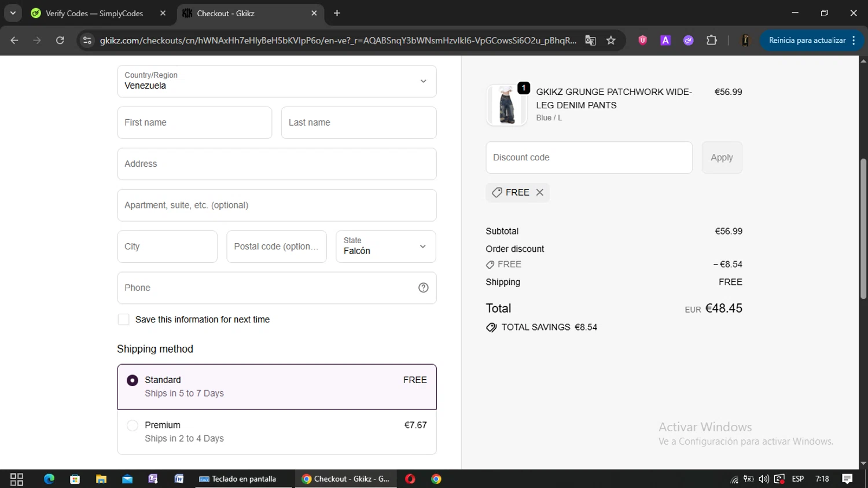The image size is (868, 488).
Task: Open the Google Translate page icon
Action: coord(590,41)
